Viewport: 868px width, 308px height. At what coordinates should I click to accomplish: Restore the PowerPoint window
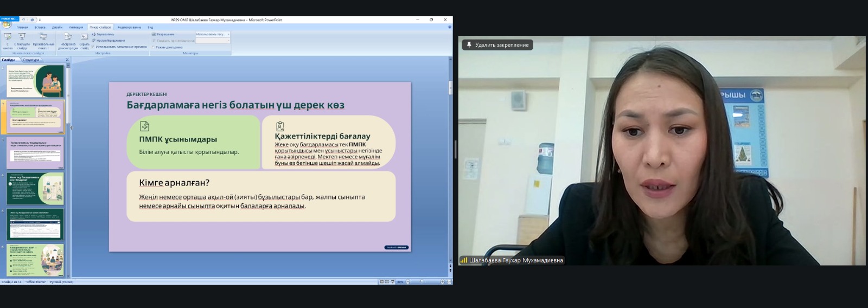431,20
